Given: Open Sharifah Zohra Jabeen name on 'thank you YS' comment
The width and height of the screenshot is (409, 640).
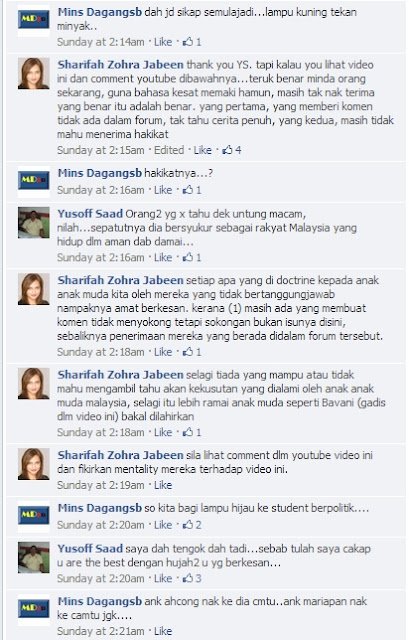Looking at the screenshot, I should coord(120,64).
